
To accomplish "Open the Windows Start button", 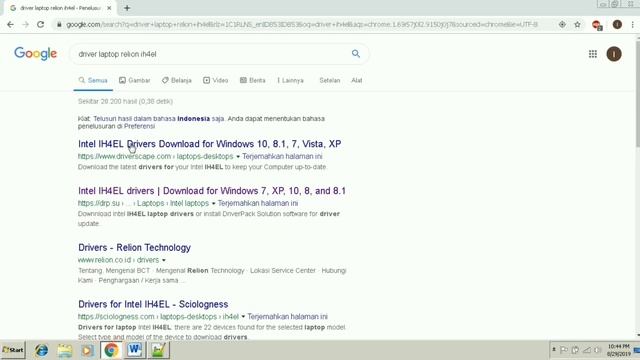I will tap(13, 350).
